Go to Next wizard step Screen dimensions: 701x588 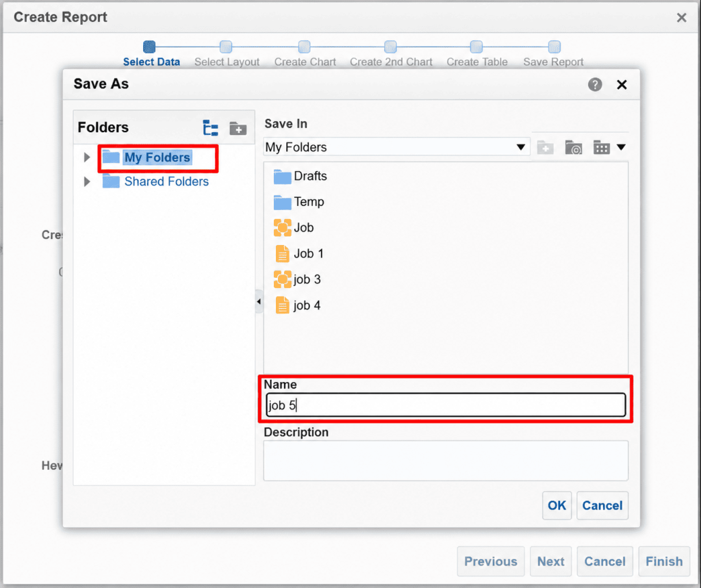click(x=551, y=561)
